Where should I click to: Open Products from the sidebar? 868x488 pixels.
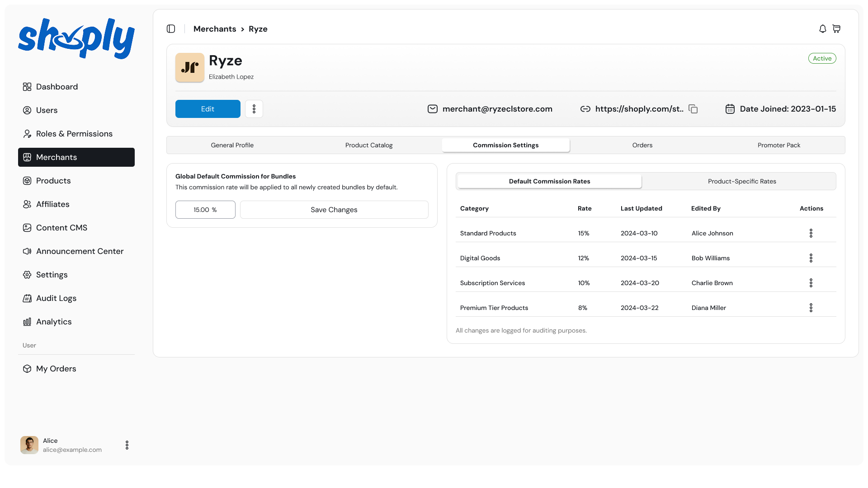76,181
